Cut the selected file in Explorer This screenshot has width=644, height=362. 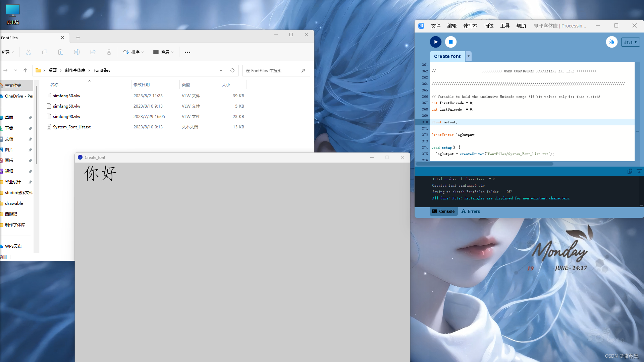tap(29, 52)
